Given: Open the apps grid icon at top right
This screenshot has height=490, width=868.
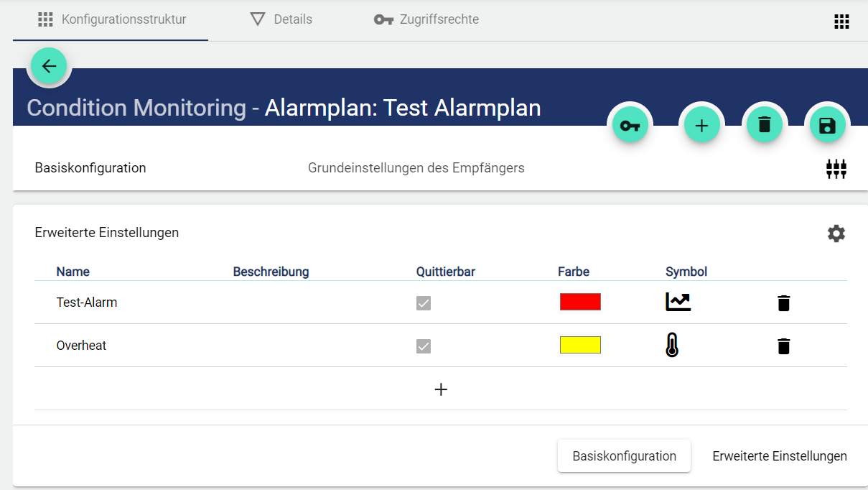Looking at the screenshot, I should point(841,22).
